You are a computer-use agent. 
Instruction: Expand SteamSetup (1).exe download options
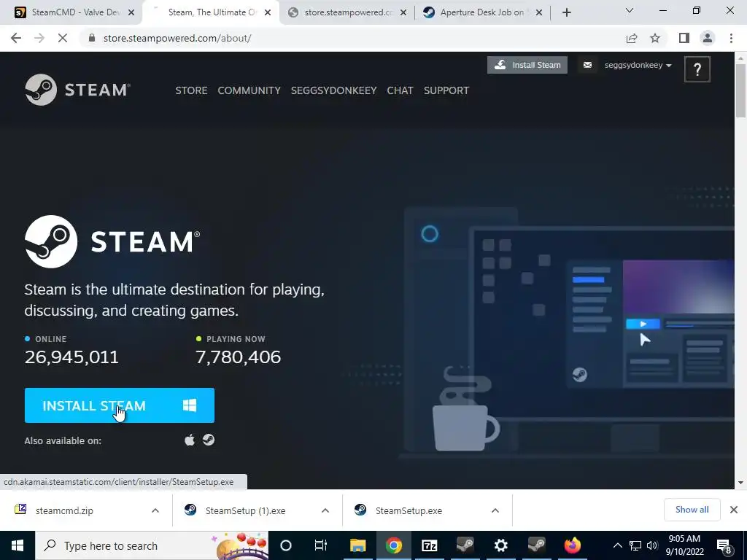[325, 510]
